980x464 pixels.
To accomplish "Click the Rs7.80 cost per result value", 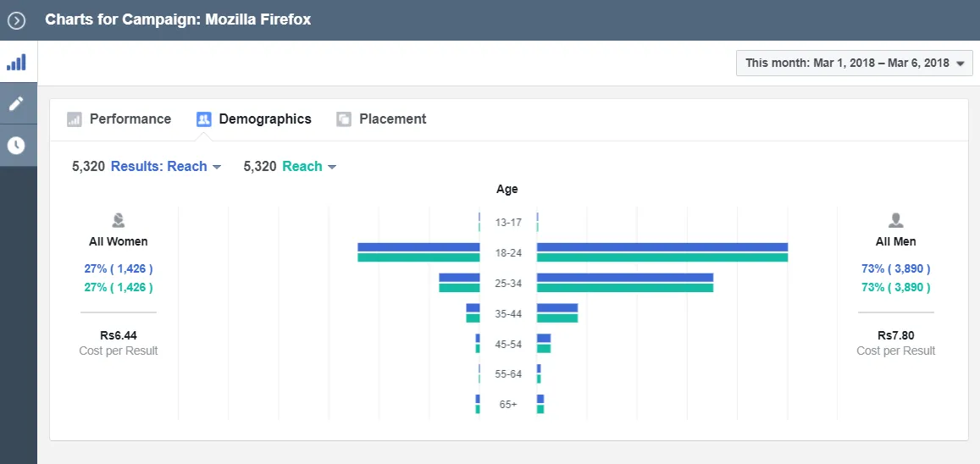I will coord(895,335).
